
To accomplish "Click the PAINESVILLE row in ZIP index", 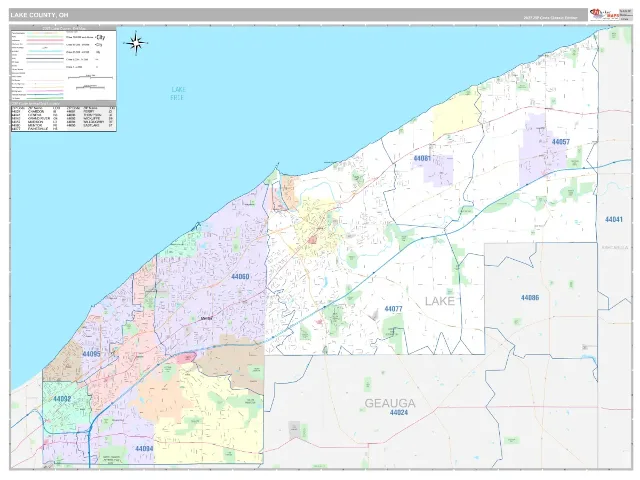I will [36, 129].
